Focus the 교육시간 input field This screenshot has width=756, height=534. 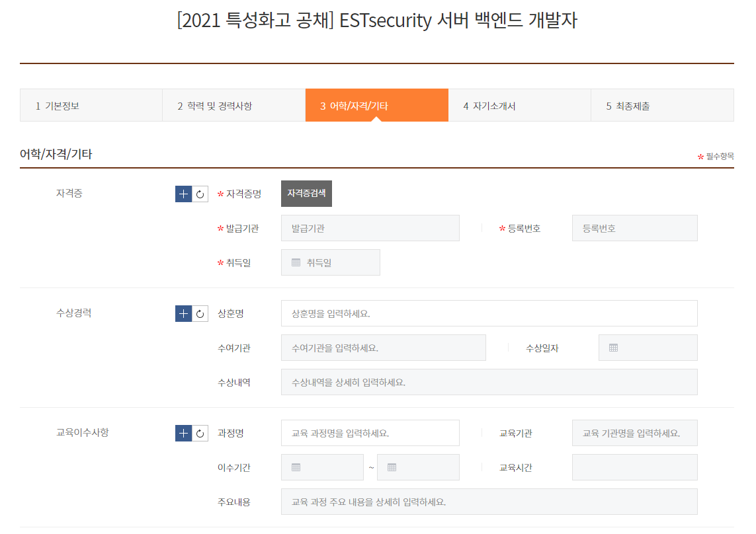click(634, 467)
